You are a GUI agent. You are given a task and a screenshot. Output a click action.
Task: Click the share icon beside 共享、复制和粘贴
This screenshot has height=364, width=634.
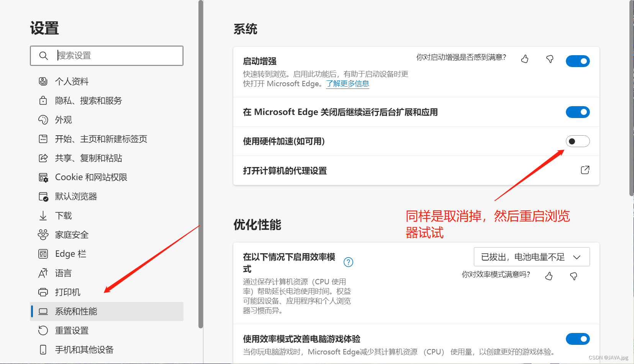43,158
